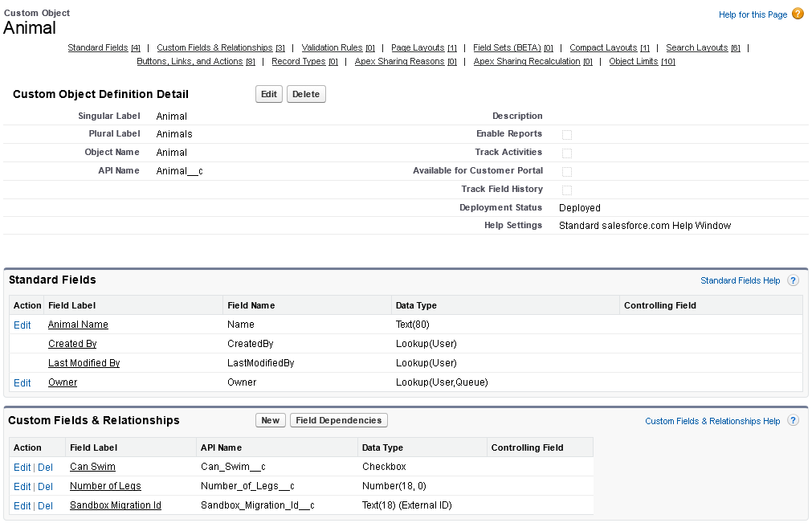Click the orange help icon next to Help for this Page
Image resolution: width=812 pixels, height=523 pixels.
click(x=798, y=14)
